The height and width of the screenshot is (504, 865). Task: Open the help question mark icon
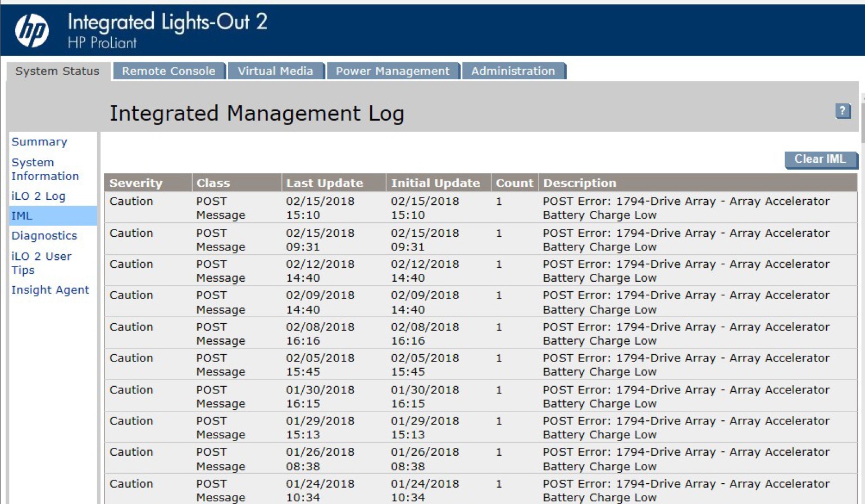(843, 111)
